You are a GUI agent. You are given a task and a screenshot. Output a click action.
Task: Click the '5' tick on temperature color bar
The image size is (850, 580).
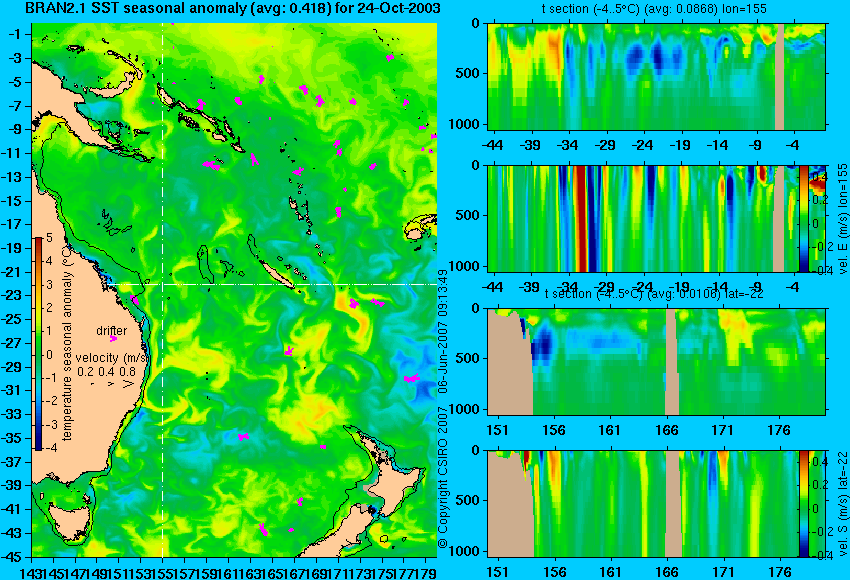click(x=49, y=237)
